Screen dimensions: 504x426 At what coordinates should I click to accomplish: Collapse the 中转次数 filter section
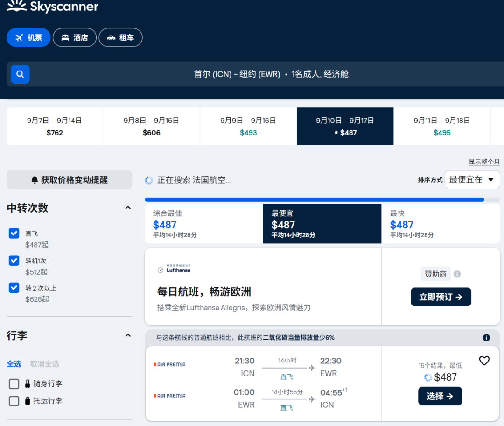(128, 208)
